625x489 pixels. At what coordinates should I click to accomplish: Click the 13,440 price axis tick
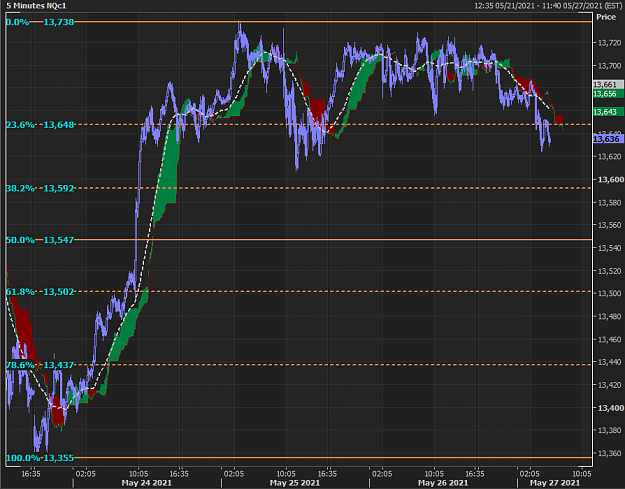pos(609,362)
